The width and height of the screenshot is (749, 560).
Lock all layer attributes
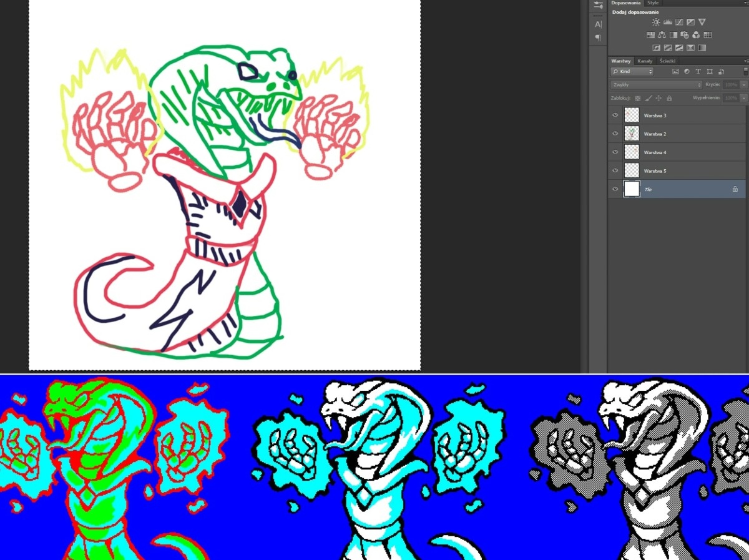click(669, 98)
